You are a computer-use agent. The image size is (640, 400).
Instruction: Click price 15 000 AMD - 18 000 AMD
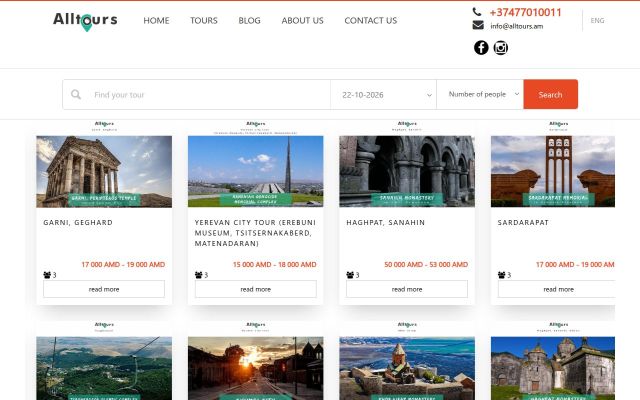point(275,264)
